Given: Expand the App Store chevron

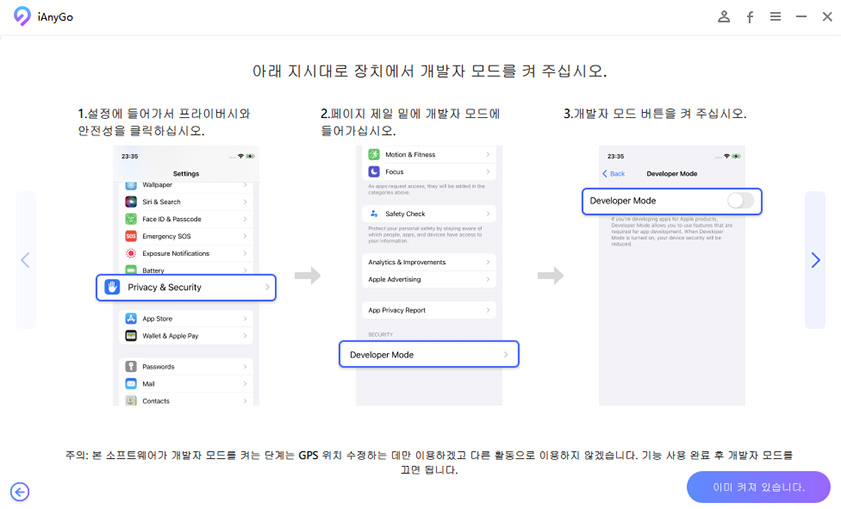Looking at the screenshot, I should [245, 319].
